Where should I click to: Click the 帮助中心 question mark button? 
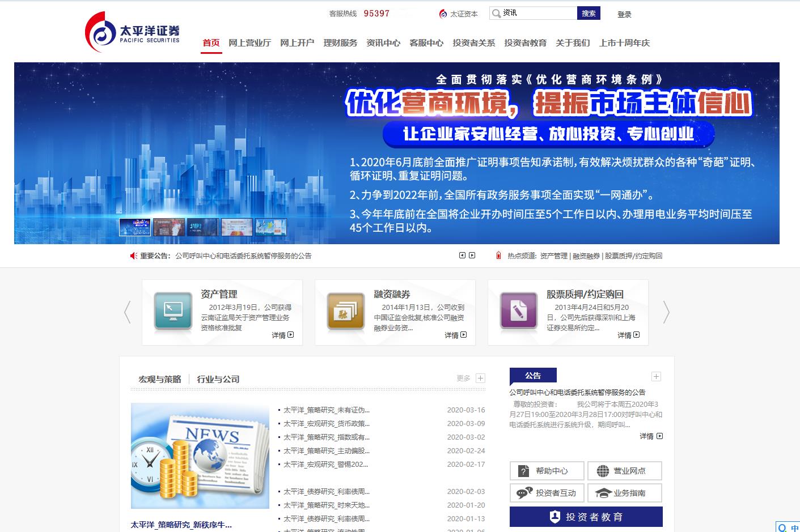(x=547, y=471)
